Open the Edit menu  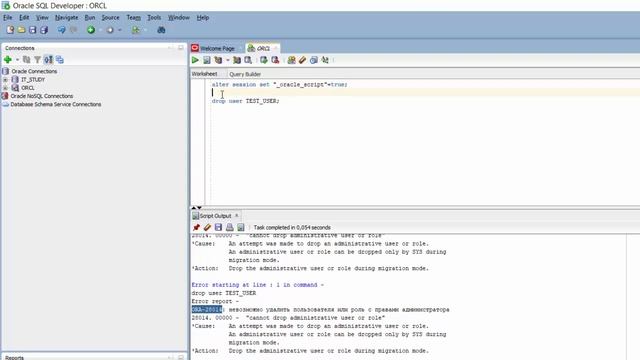coord(24,18)
